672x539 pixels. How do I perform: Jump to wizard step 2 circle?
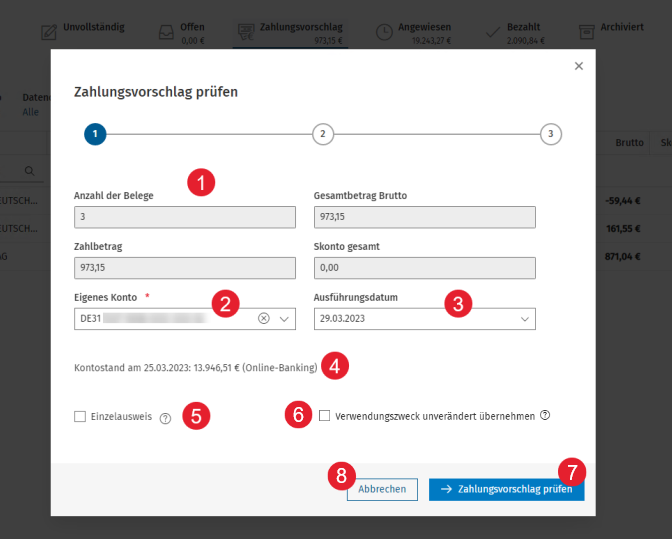pyautogui.click(x=323, y=134)
